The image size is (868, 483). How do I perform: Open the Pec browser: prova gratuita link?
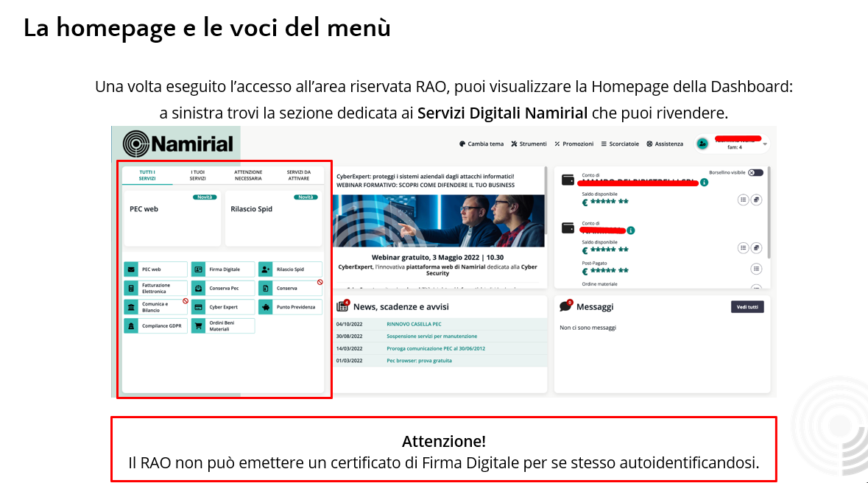419,361
